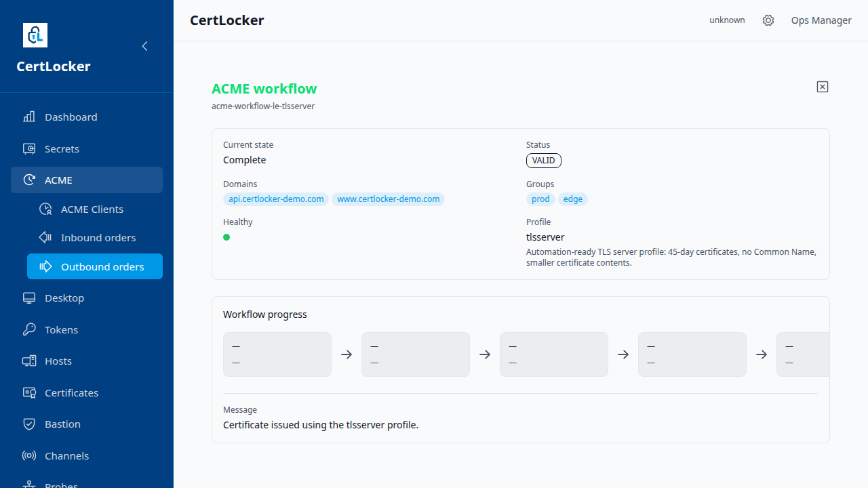Close the ACME workflow panel
This screenshot has width=868, height=488.
click(823, 87)
